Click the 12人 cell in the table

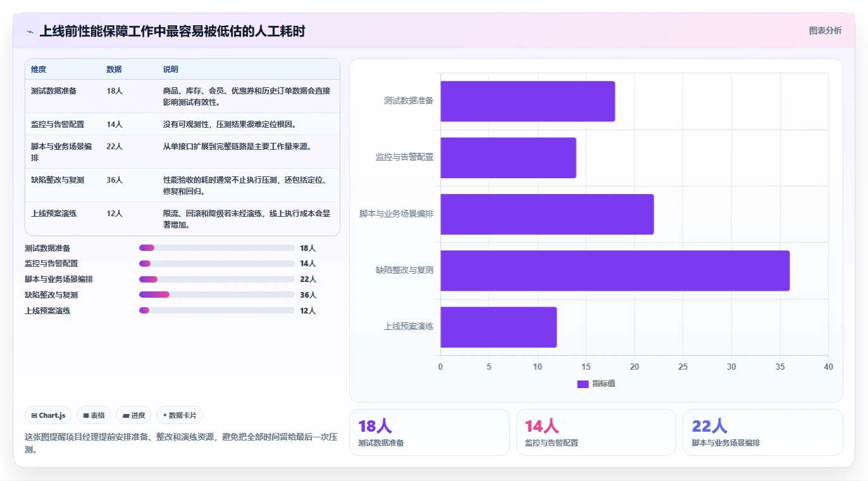115,214
